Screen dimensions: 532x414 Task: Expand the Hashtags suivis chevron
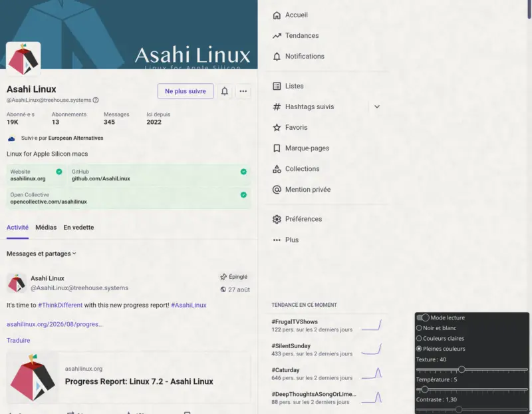(377, 106)
